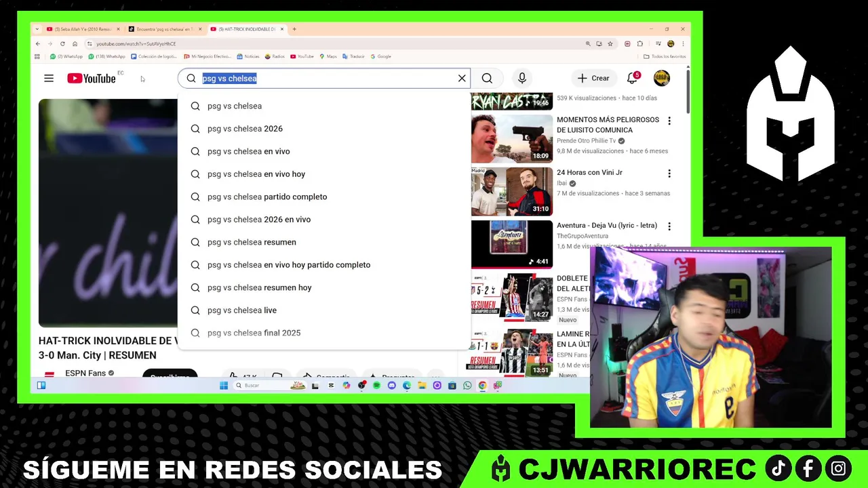
Task: Visit the ESPN Fans channel below the video
Action: (85, 373)
